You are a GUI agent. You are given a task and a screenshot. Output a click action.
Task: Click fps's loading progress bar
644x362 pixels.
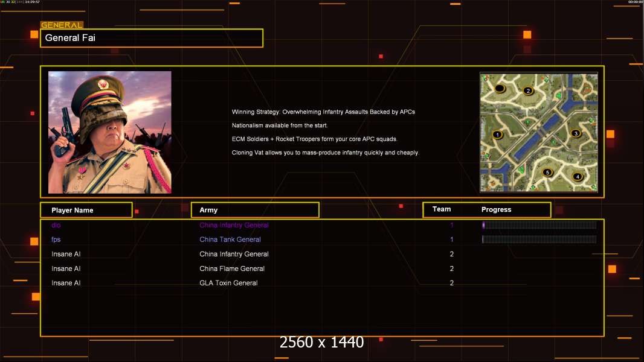[x=539, y=239]
